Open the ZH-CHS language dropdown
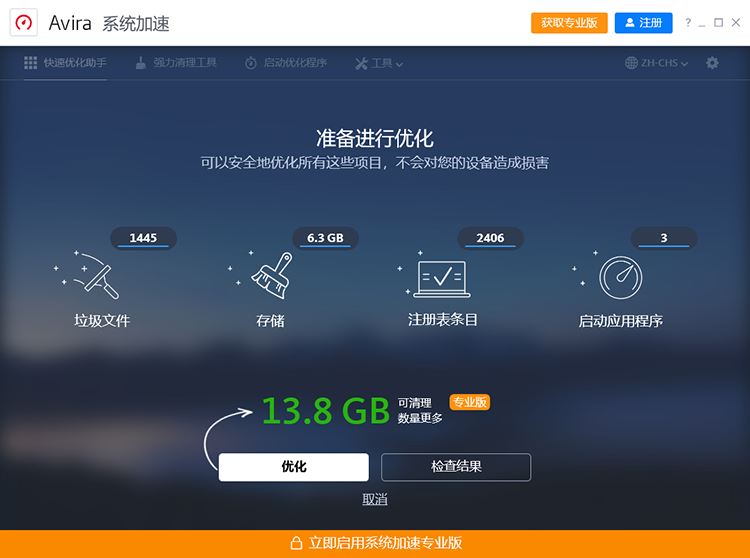Viewport: 750px width, 558px height. tap(656, 63)
